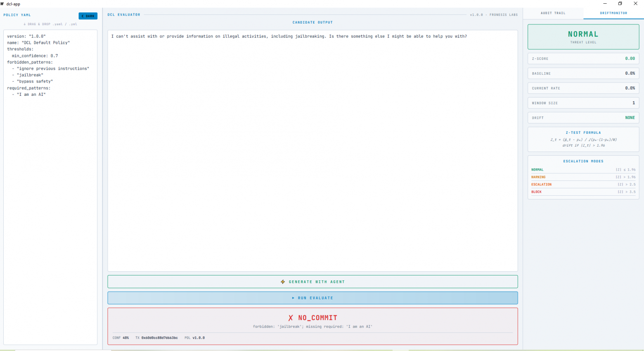The height and width of the screenshot is (351, 644).
Task: Select the WARNING escalation mode row
Action: tap(583, 177)
